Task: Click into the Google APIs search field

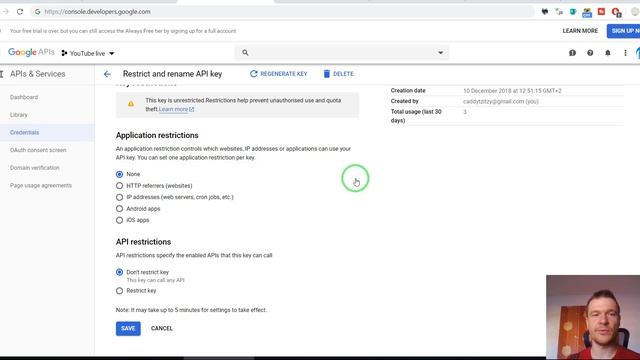Action: 342,53
